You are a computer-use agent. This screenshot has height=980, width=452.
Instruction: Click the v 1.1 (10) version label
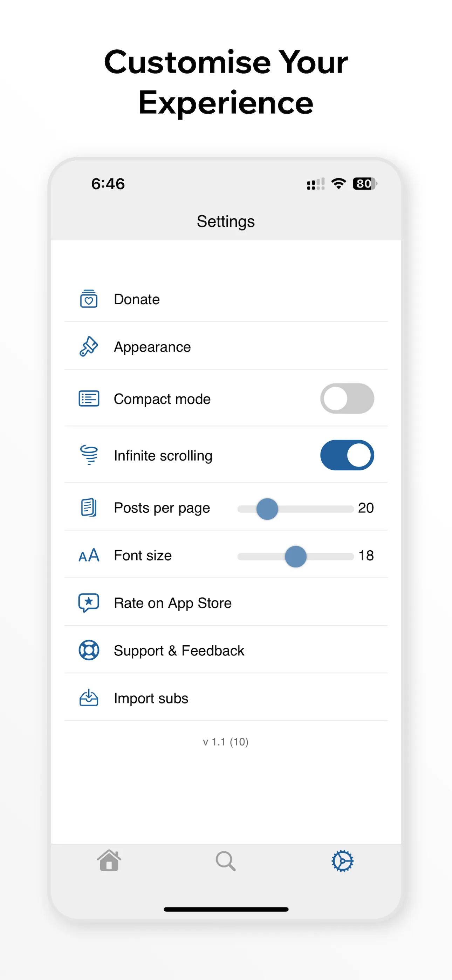[x=226, y=741]
